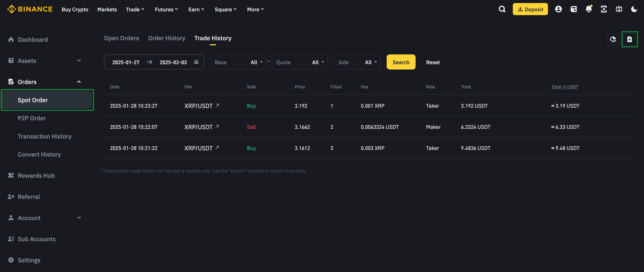Open the Trade menu dropdown

tap(135, 9)
